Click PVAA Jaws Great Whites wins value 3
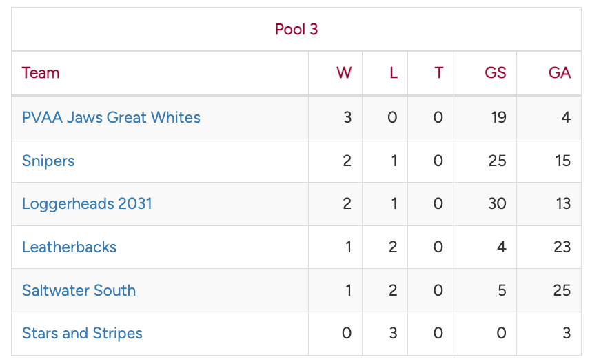The image size is (590, 364). coord(347,117)
